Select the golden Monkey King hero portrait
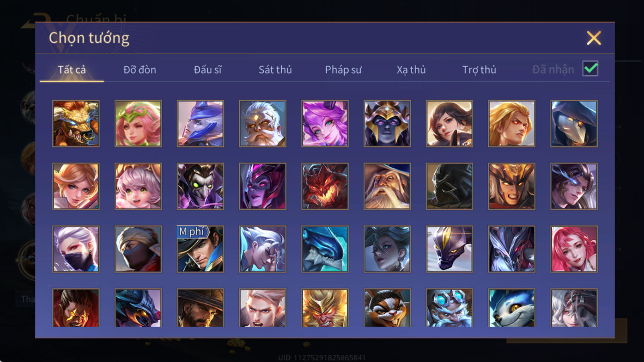The image size is (644, 362). pos(325,307)
